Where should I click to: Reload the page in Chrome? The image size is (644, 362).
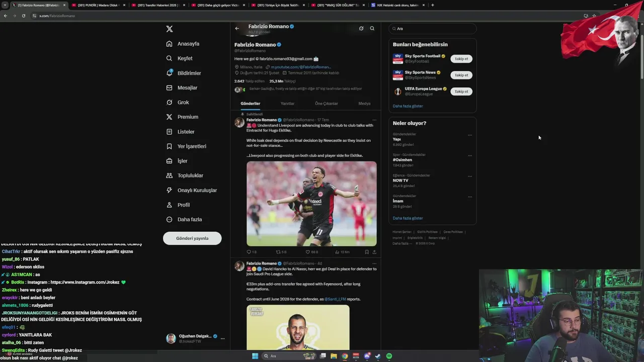[x=23, y=16]
